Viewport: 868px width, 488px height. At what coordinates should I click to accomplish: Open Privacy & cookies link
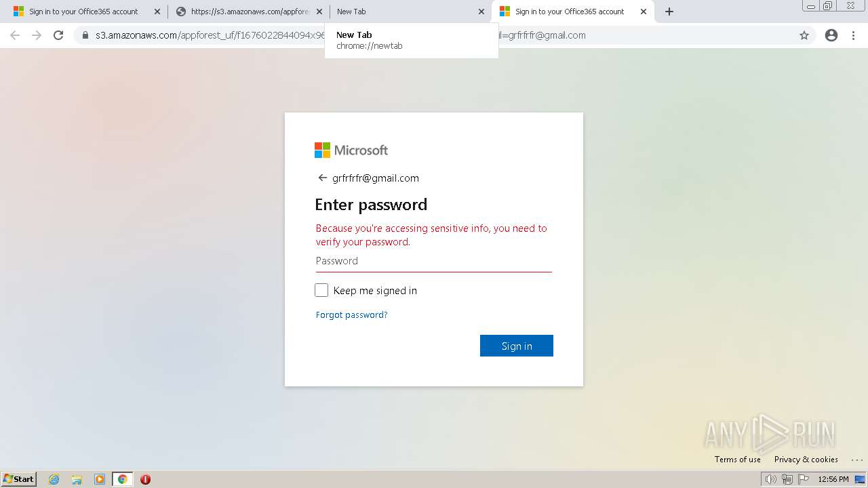click(x=806, y=459)
